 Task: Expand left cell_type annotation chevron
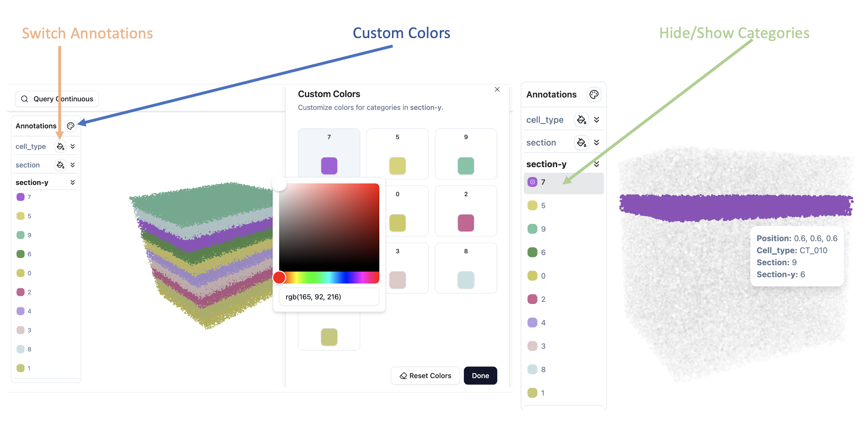tap(73, 146)
